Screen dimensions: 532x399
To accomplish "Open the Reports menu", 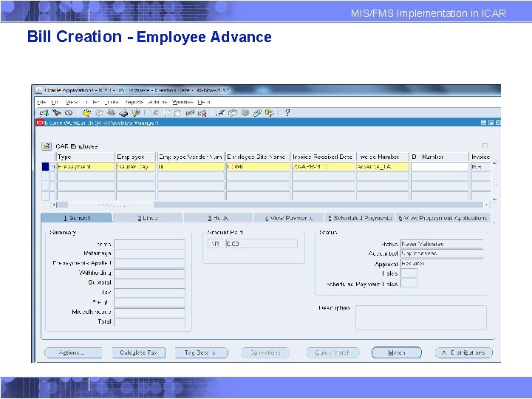I will tap(134, 102).
